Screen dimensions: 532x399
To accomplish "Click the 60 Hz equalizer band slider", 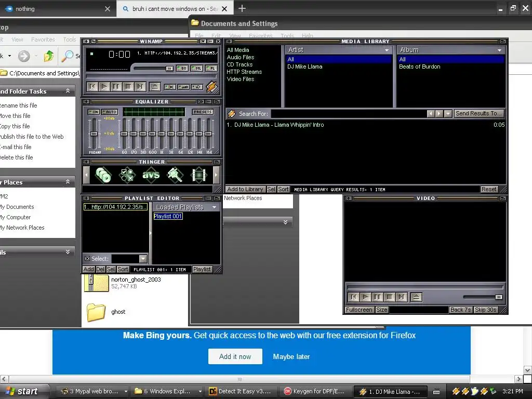I will coord(124,134).
